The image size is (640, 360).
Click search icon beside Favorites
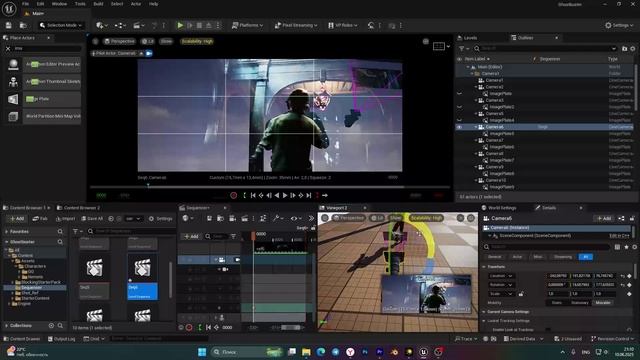(60, 231)
